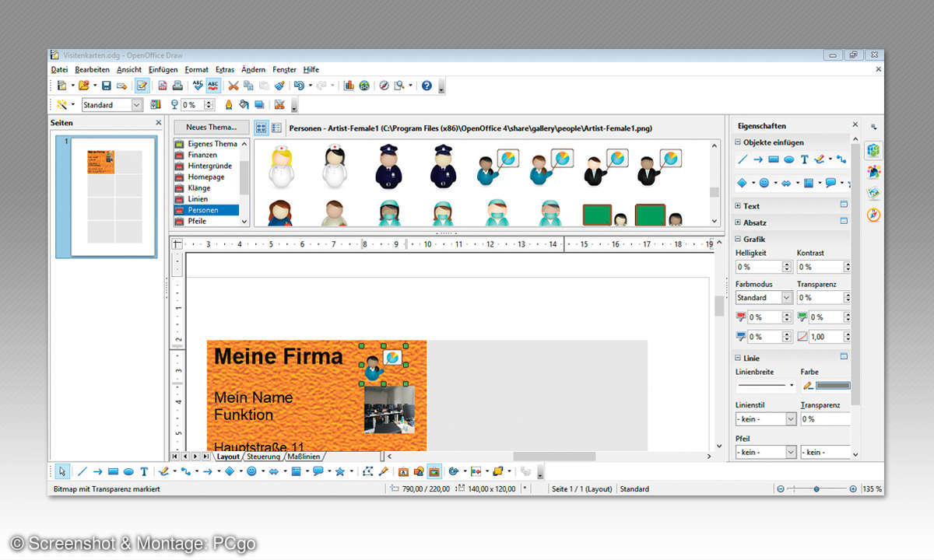
Task: Click the Helligkeit percentage field
Action: [x=759, y=267]
